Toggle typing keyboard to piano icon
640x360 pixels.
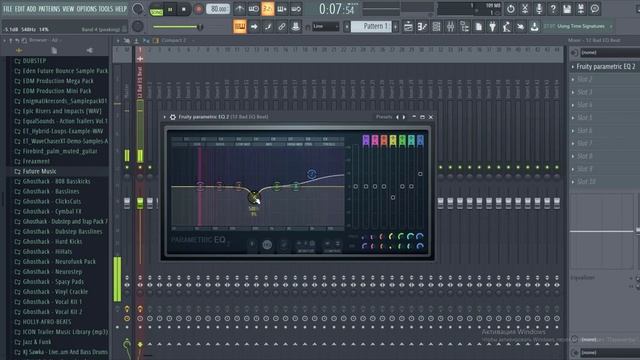pos(240,27)
